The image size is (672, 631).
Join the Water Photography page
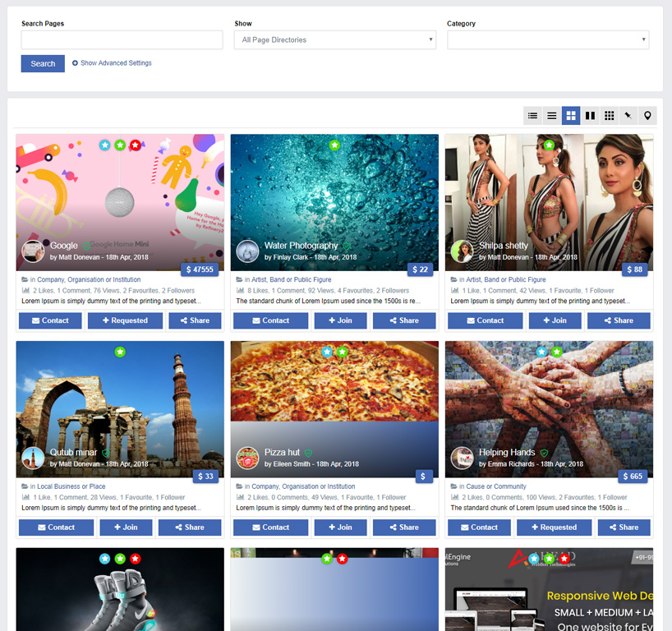340,320
